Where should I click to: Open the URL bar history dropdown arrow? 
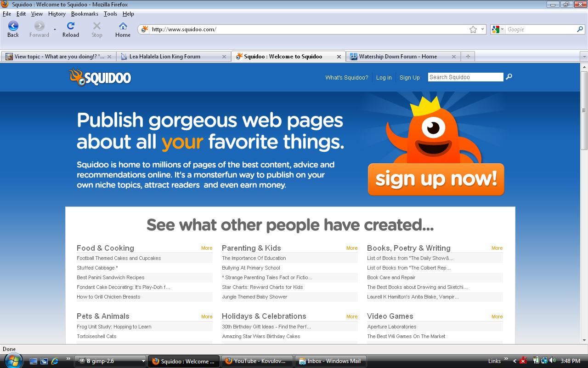tap(482, 29)
